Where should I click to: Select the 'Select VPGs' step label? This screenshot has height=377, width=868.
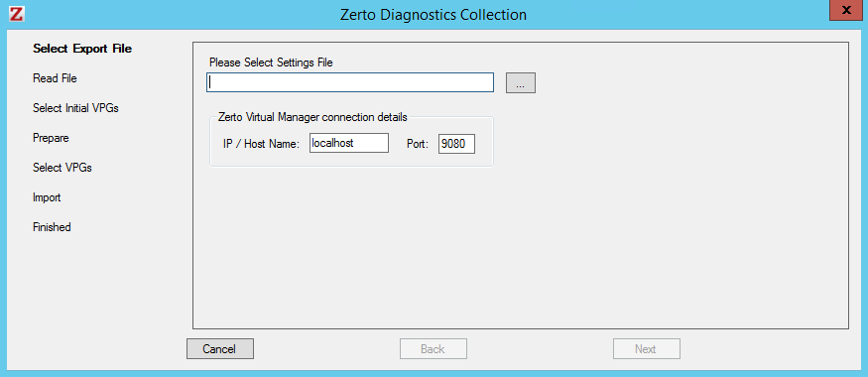click(x=62, y=168)
